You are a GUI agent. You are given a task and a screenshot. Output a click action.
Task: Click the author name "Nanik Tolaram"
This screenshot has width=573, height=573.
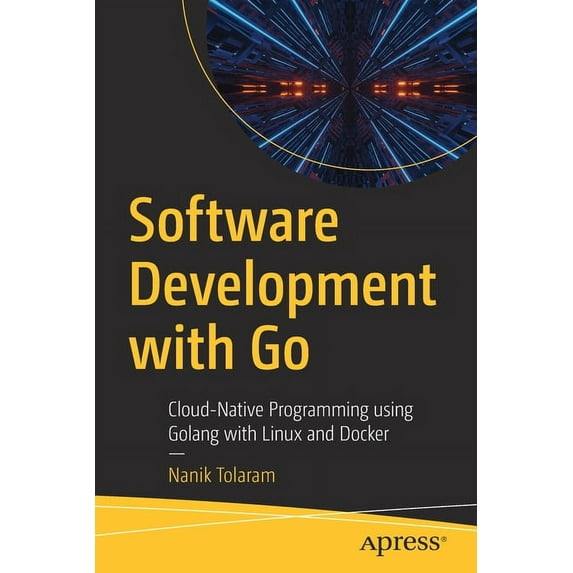tap(222, 476)
